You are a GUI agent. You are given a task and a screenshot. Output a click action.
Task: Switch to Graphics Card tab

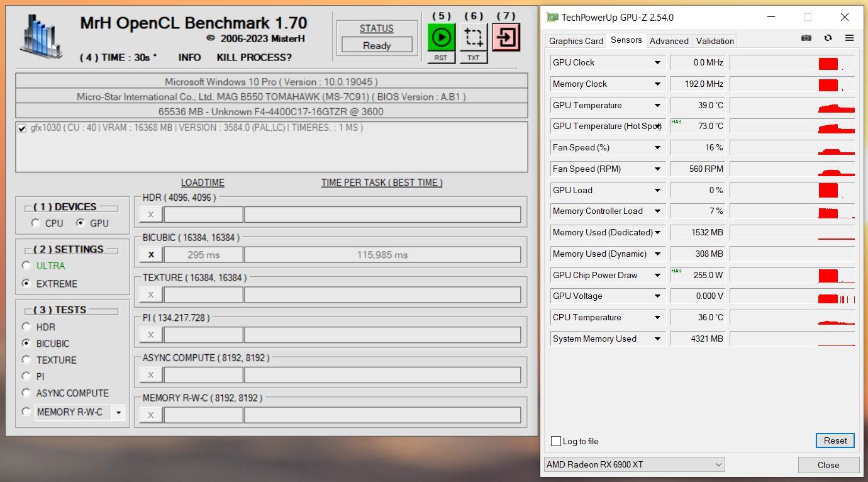pyautogui.click(x=576, y=41)
